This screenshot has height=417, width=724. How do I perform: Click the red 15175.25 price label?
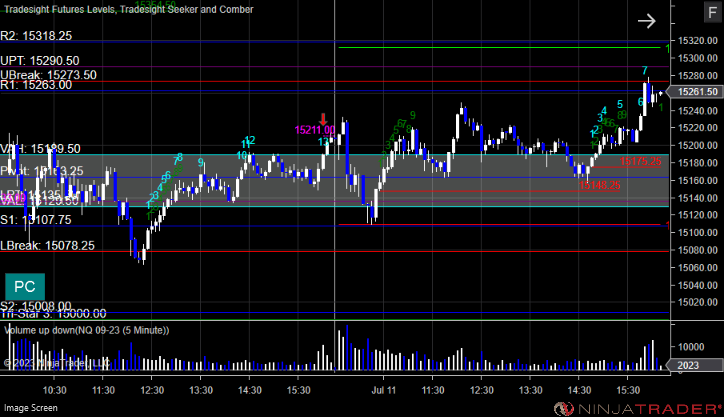[640, 161]
